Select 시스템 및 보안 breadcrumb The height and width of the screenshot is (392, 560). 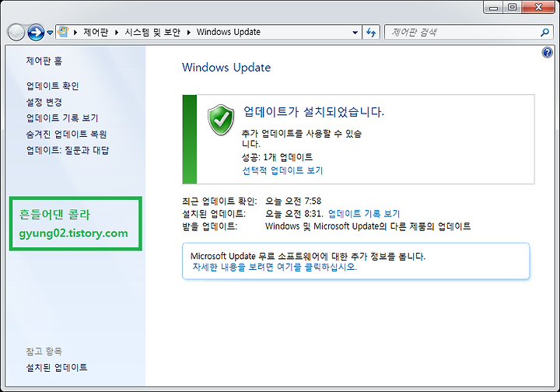pos(152,32)
